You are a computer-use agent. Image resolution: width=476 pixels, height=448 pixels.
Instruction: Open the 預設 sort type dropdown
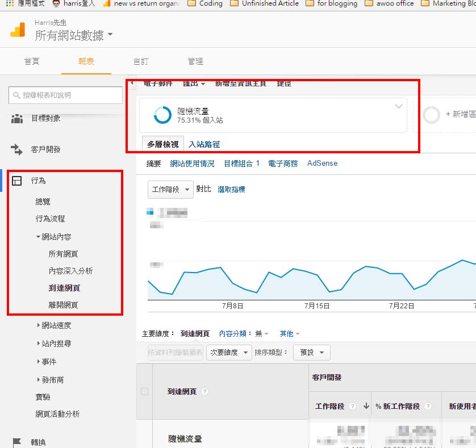pos(312,353)
